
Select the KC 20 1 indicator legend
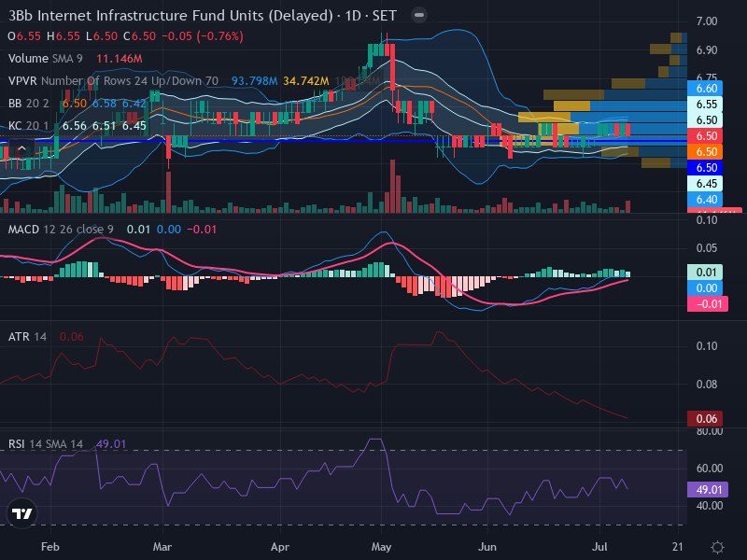pyautogui.click(x=29, y=126)
